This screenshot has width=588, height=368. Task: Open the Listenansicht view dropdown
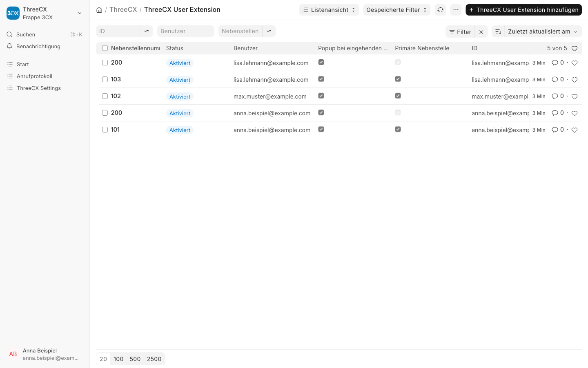pyautogui.click(x=329, y=10)
